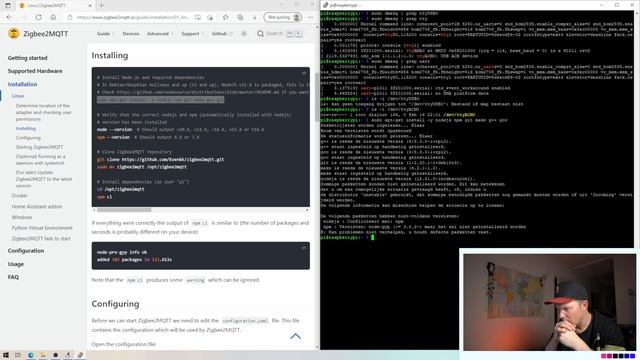Click the Installing heading
Screen dimensions: 640x360
109,56
